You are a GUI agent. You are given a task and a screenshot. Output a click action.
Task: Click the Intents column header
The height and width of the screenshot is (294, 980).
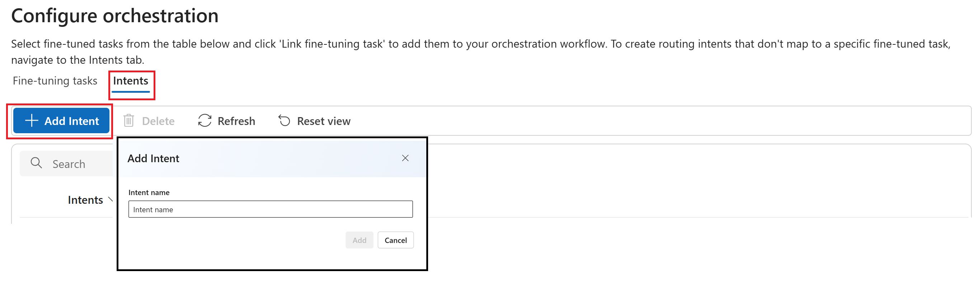click(85, 200)
